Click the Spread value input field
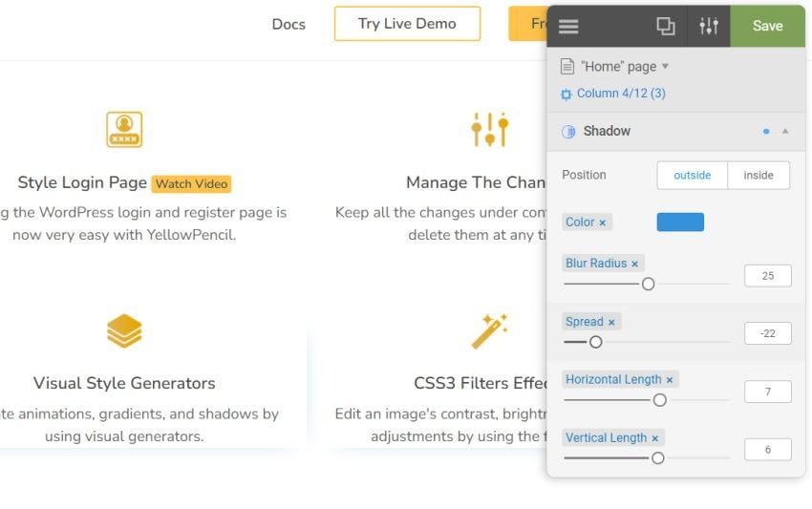 coord(767,333)
